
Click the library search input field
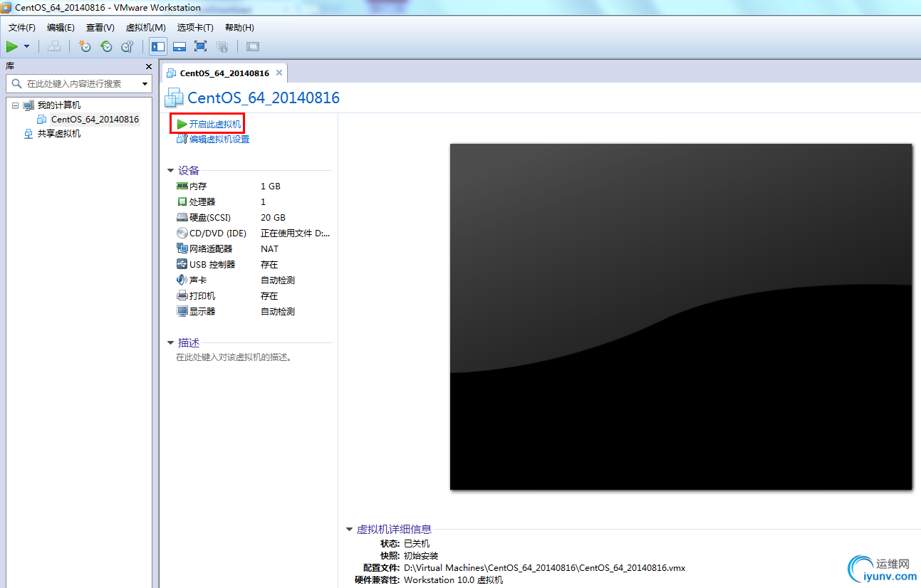click(x=78, y=83)
